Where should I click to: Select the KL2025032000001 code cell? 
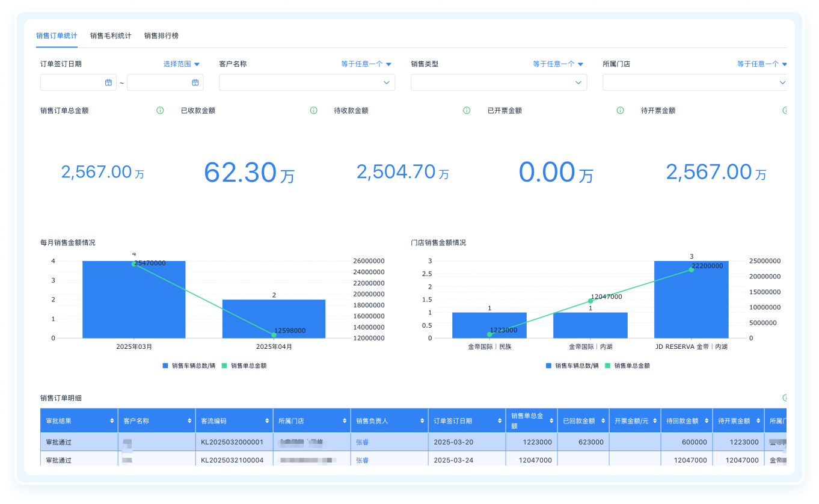pyautogui.click(x=234, y=442)
